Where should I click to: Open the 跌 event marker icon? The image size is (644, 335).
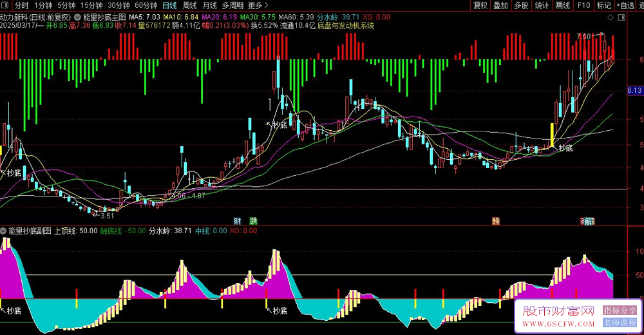[x=253, y=221]
